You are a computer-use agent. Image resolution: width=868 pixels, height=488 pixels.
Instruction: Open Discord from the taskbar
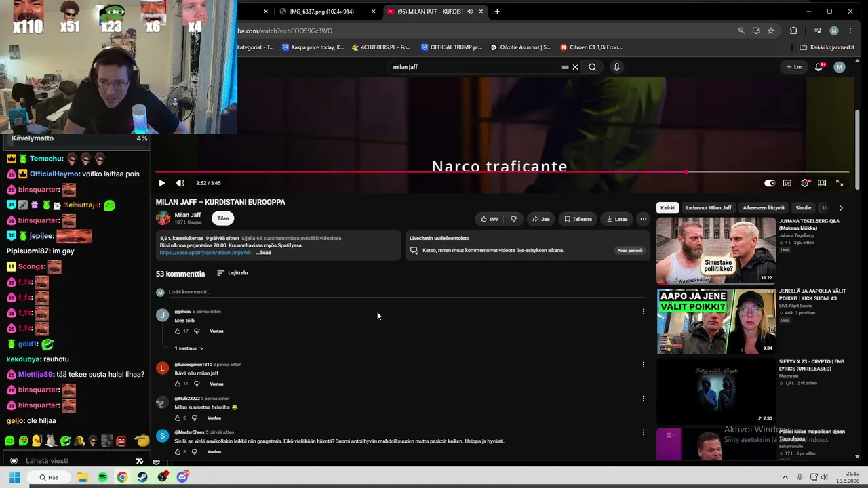point(182,477)
